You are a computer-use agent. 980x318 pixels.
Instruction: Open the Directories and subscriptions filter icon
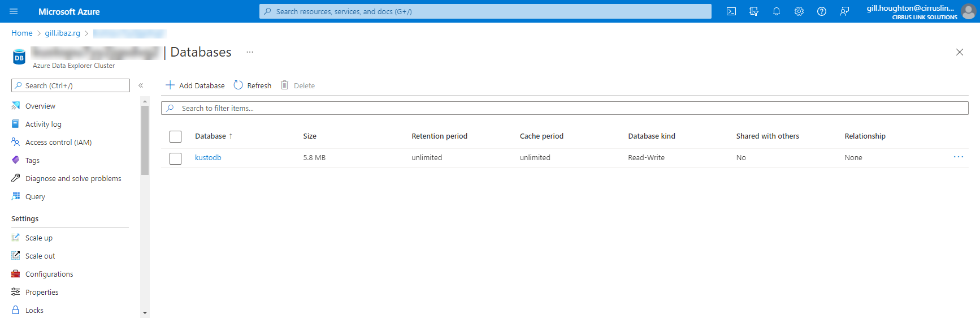coord(753,11)
